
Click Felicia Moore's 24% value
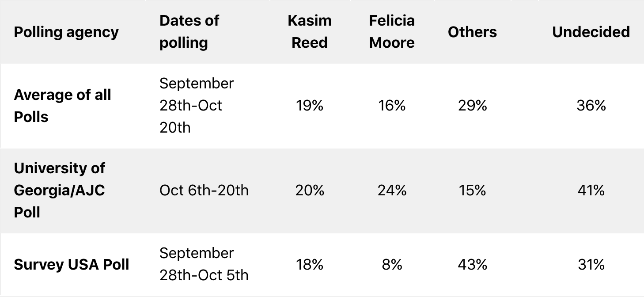click(392, 190)
